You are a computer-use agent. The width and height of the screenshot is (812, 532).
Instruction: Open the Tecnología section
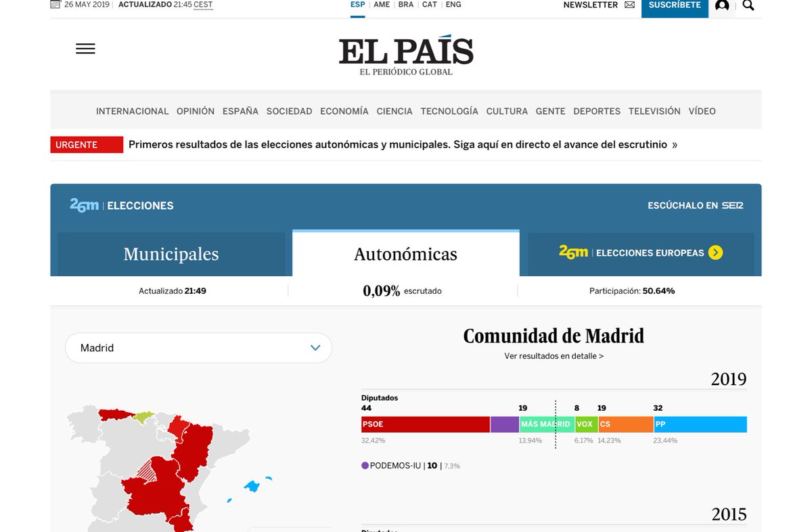pyautogui.click(x=449, y=111)
